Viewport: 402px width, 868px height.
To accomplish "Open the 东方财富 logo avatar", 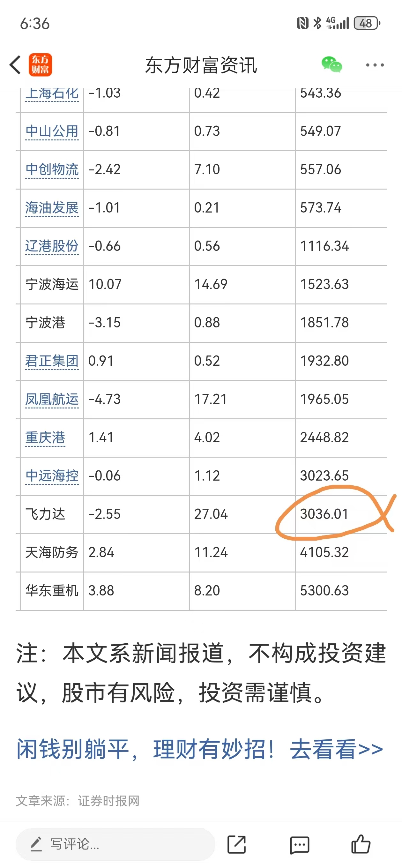I will (x=41, y=65).
